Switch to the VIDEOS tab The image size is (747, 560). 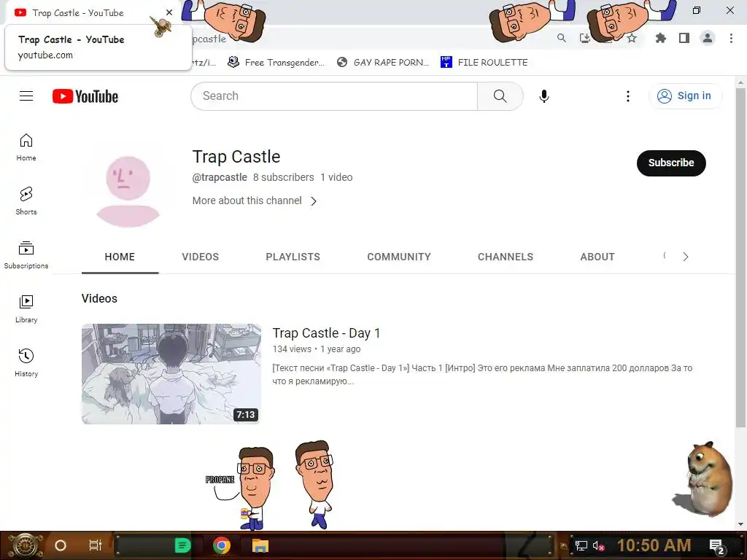(200, 257)
